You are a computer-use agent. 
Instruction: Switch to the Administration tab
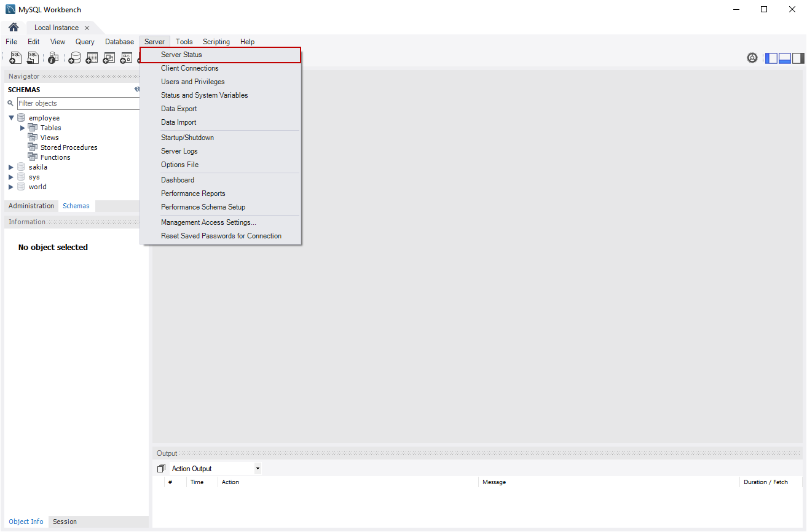(x=30, y=206)
